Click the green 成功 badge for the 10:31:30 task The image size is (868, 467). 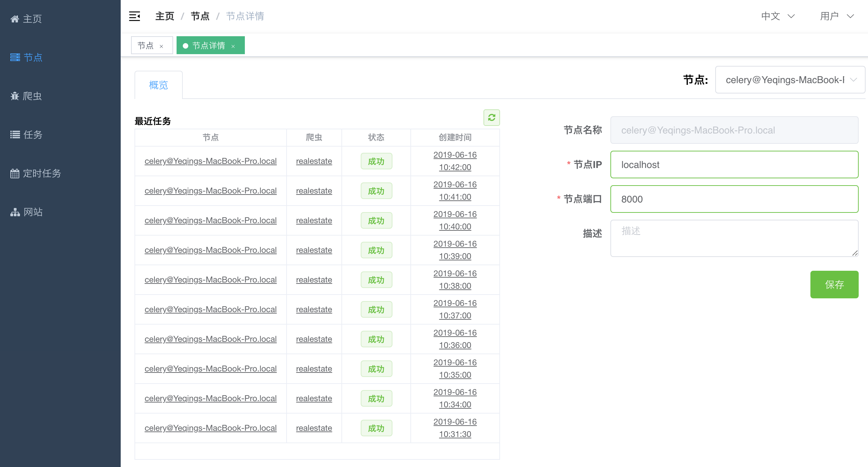click(x=376, y=428)
